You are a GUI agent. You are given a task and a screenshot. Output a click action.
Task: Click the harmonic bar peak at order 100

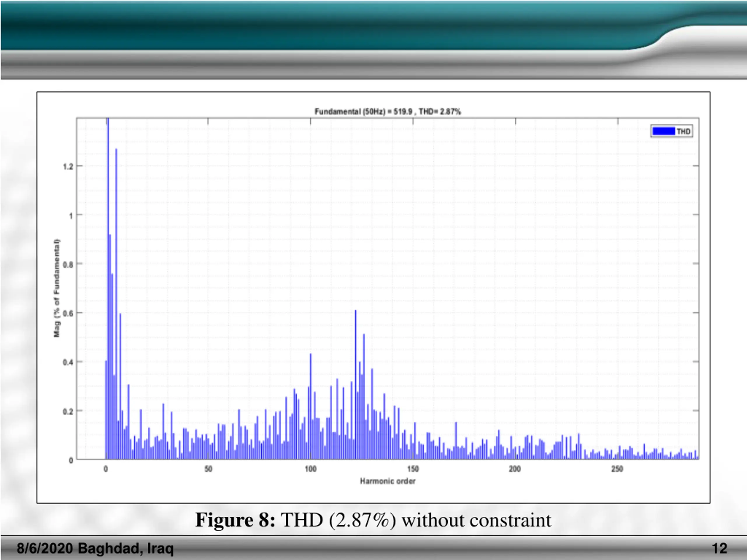pyautogui.click(x=311, y=406)
